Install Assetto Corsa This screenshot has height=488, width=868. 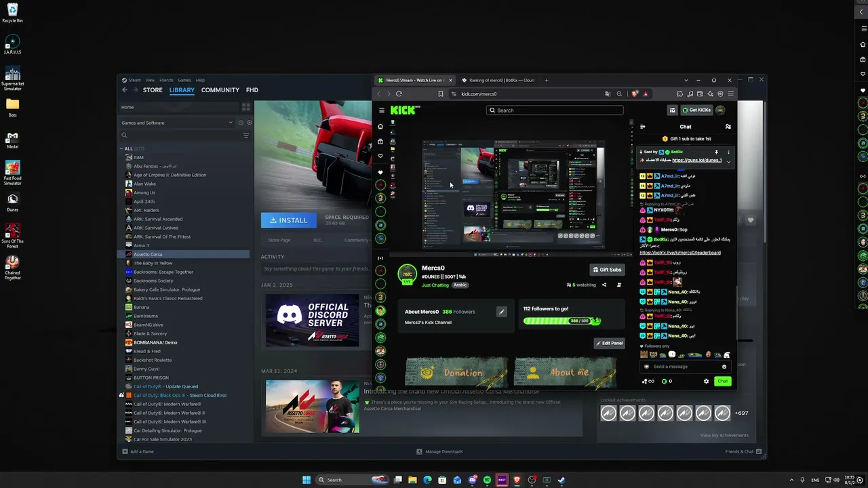pos(289,220)
